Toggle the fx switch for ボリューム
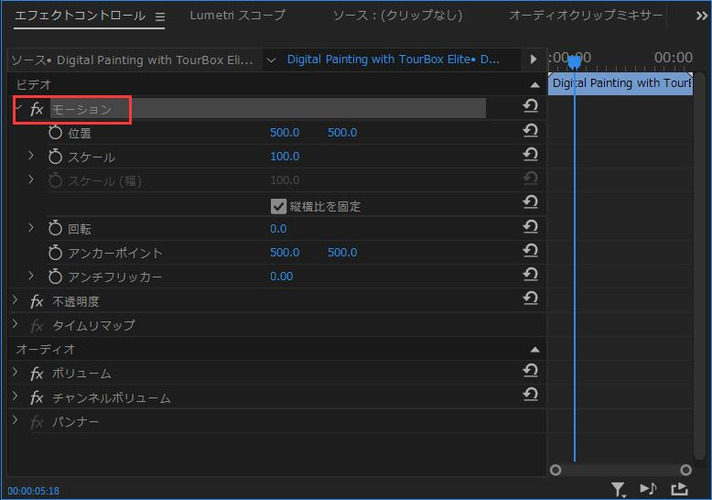 [37, 373]
